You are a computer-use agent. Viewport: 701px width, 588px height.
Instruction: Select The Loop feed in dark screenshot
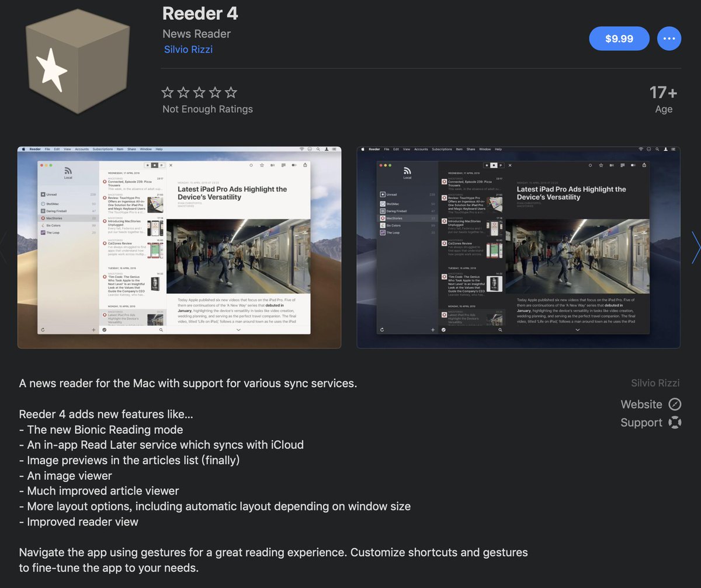coord(408,232)
